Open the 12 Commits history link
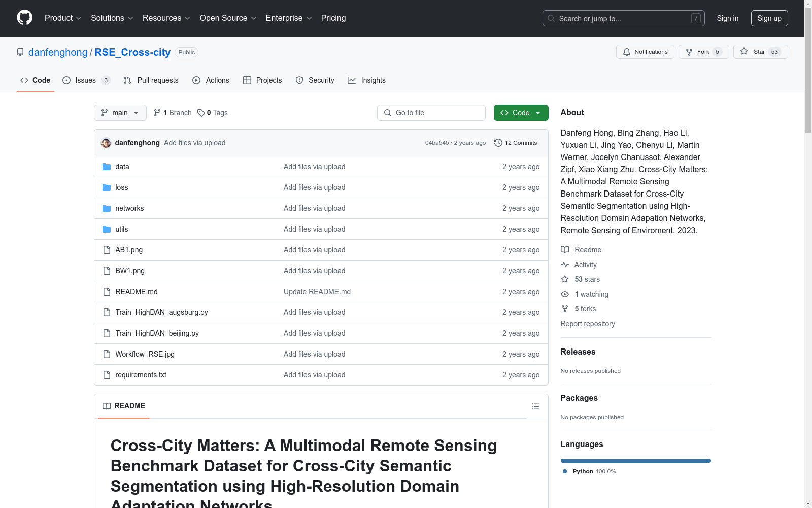Screen dimensions: 812x508 pos(516,143)
